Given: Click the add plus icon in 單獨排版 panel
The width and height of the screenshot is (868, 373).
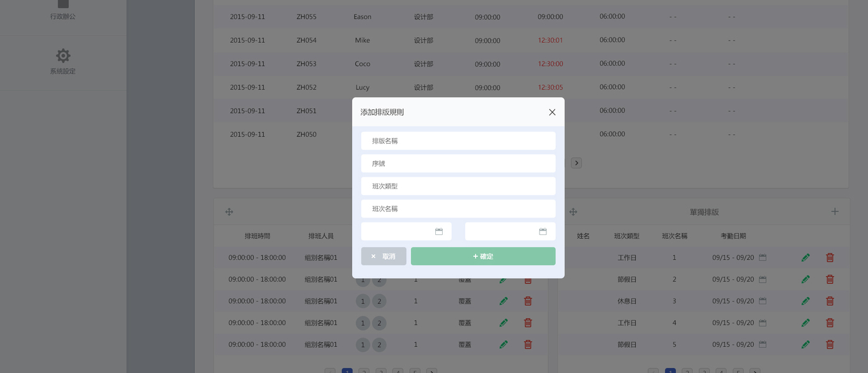Looking at the screenshot, I should click(834, 211).
